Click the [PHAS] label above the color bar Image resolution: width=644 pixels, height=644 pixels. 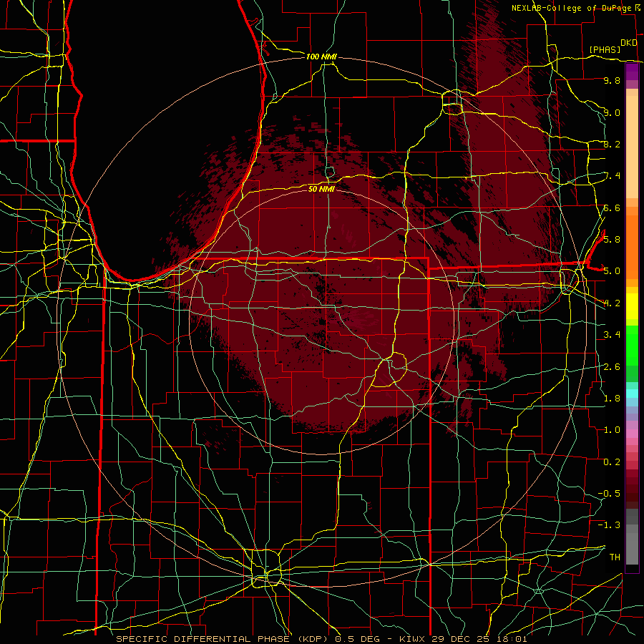click(605, 49)
